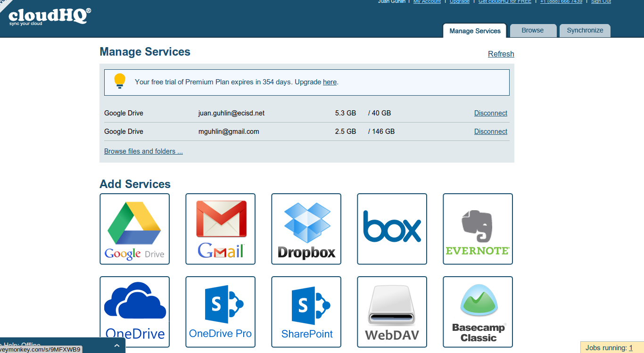Disconnect the juan.guhlin@ecisd.net Google Drive
The image size is (644, 353).
[x=490, y=113]
